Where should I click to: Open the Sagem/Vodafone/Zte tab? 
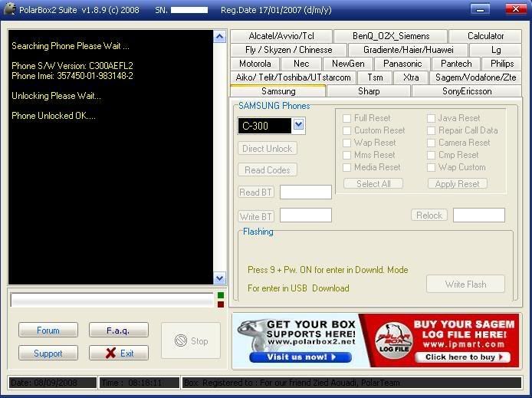tap(476, 77)
